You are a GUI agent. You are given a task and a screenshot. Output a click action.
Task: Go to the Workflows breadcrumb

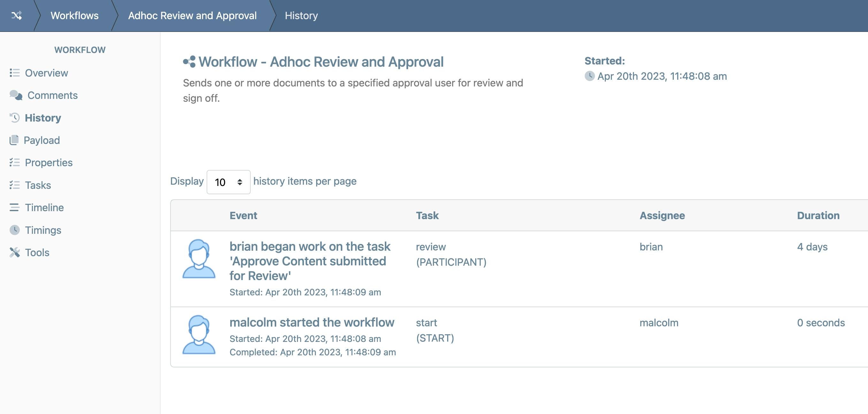point(74,16)
